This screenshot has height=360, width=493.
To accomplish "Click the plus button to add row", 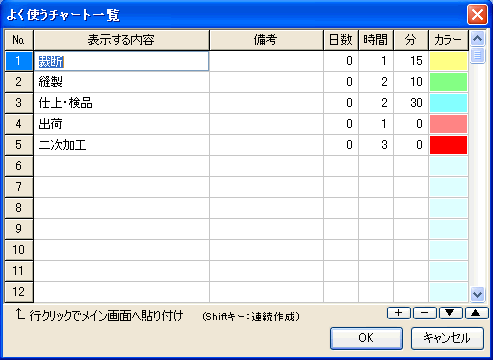I will (399, 313).
